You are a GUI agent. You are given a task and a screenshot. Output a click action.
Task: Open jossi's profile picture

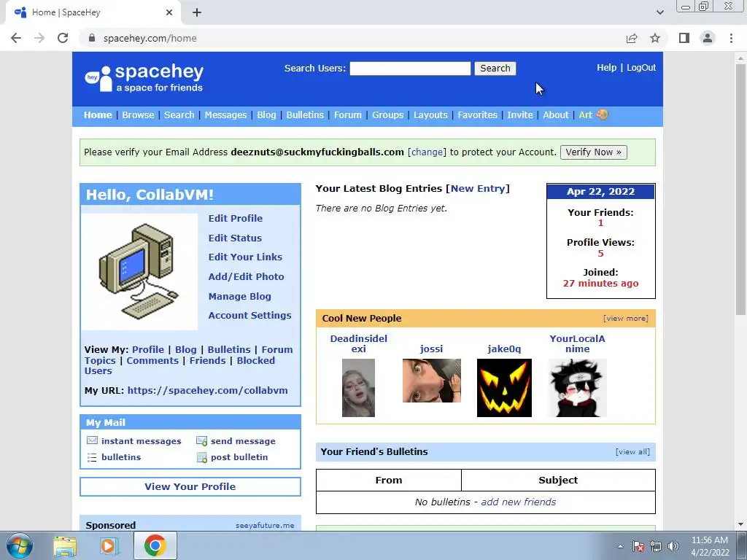tap(432, 381)
